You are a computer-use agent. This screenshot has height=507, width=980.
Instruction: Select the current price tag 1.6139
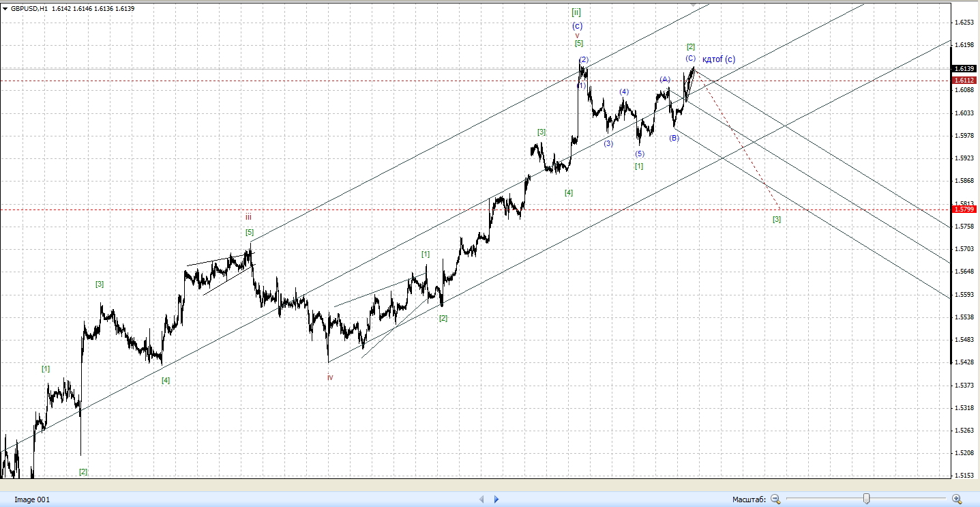coord(964,68)
